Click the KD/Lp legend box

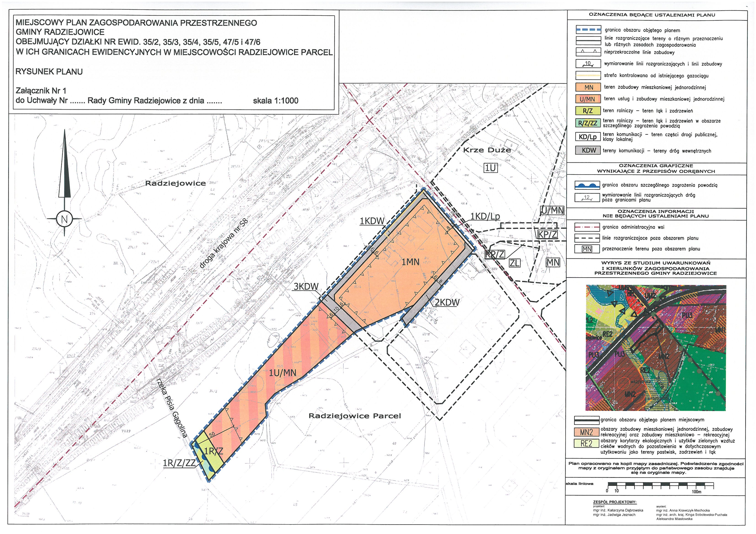(x=588, y=137)
